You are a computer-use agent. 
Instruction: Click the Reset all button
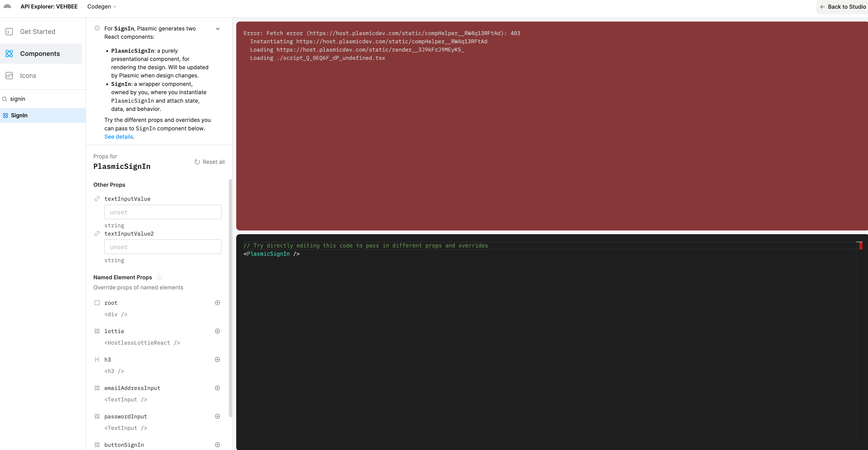tap(210, 162)
